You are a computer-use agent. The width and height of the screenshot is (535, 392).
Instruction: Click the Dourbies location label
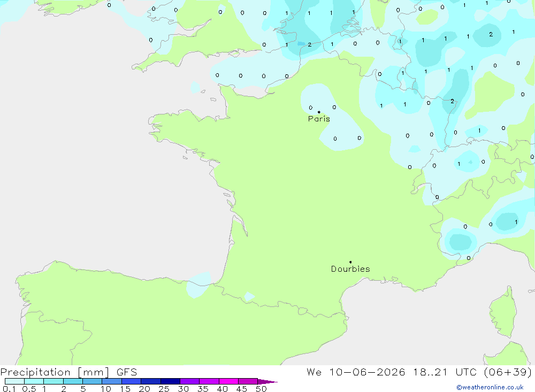(x=350, y=269)
